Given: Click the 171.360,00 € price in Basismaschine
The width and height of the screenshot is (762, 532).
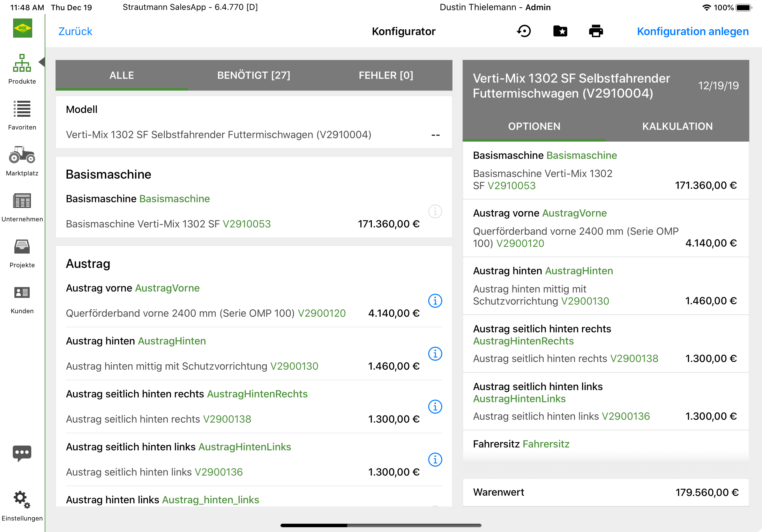Looking at the screenshot, I should [388, 224].
